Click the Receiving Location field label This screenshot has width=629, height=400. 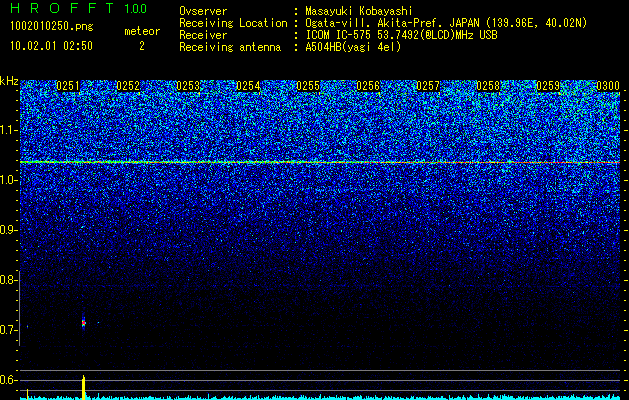click(x=233, y=24)
